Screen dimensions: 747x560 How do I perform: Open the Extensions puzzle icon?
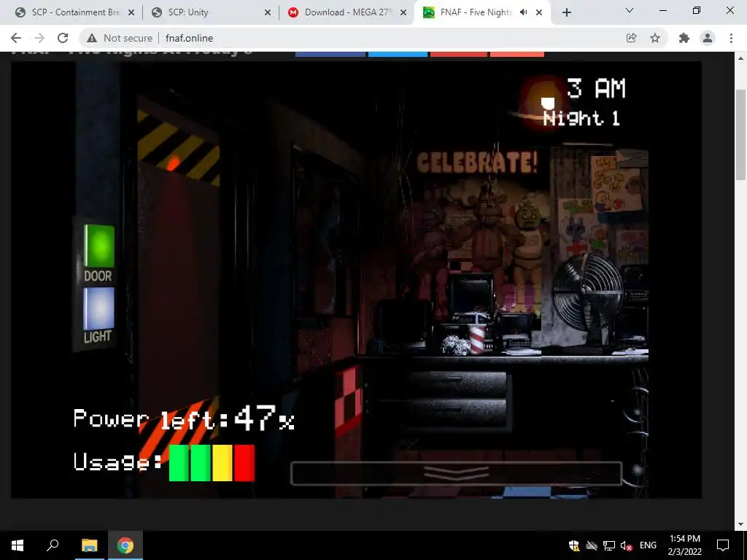click(684, 38)
